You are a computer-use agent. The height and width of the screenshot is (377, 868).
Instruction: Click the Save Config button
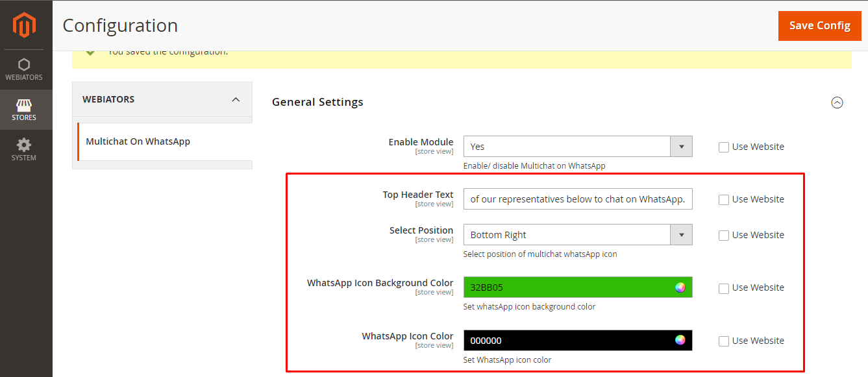pos(820,26)
